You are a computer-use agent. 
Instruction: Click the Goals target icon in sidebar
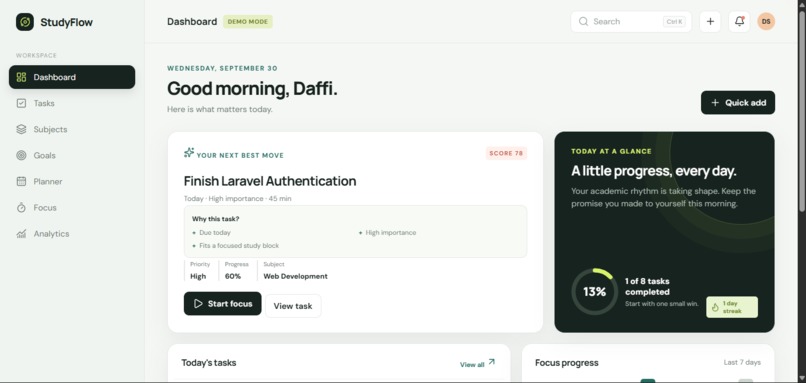point(21,155)
